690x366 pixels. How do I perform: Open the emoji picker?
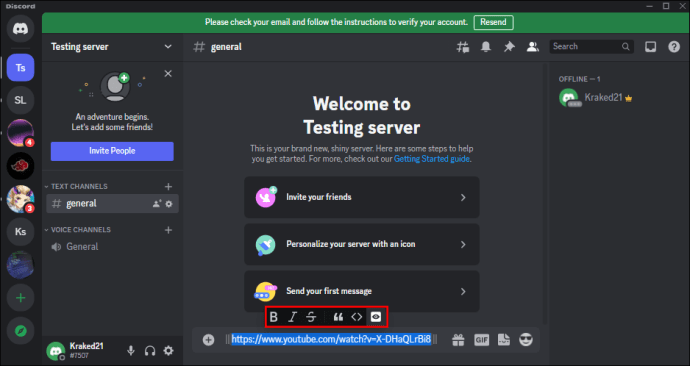tap(526, 340)
